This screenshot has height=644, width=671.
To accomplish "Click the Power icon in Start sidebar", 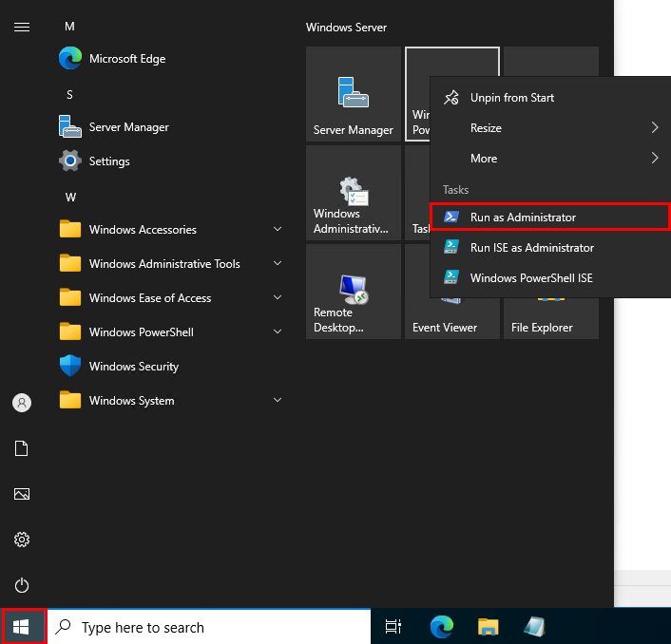I will pos(22,586).
